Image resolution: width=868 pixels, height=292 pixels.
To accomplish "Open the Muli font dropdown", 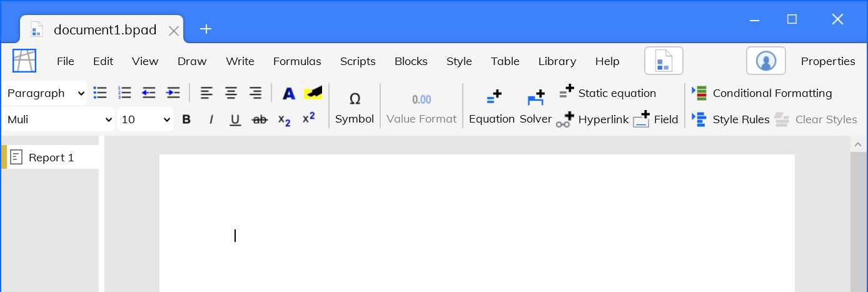I will [x=59, y=119].
